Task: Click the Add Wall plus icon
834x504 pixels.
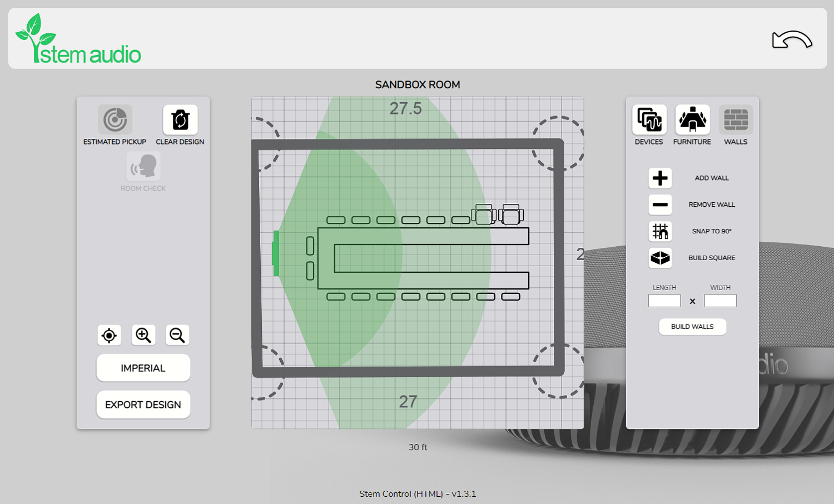Action: click(660, 178)
